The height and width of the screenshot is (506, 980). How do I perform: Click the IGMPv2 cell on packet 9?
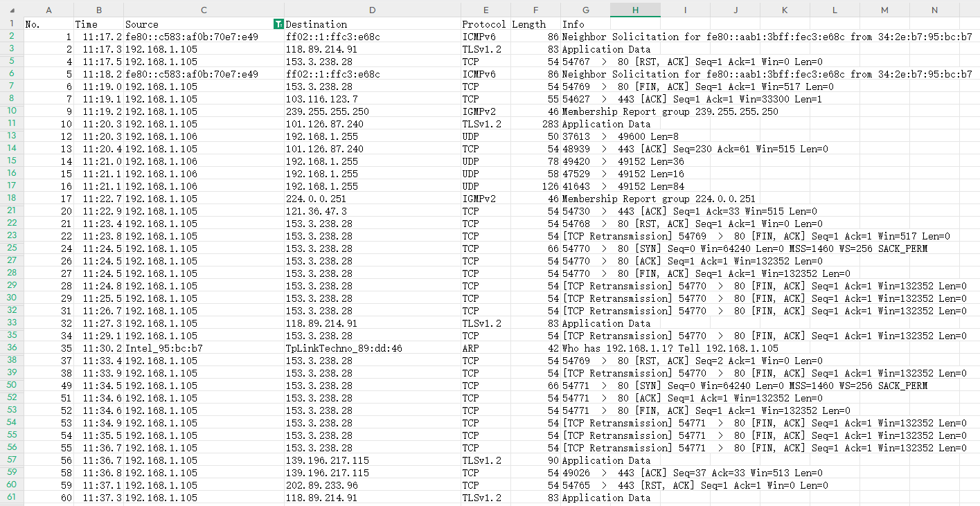click(x=484, y=111)
